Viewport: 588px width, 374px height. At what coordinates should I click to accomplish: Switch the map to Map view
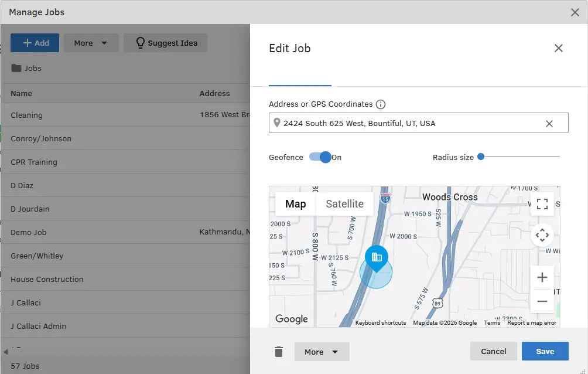(x=296, y=204)
